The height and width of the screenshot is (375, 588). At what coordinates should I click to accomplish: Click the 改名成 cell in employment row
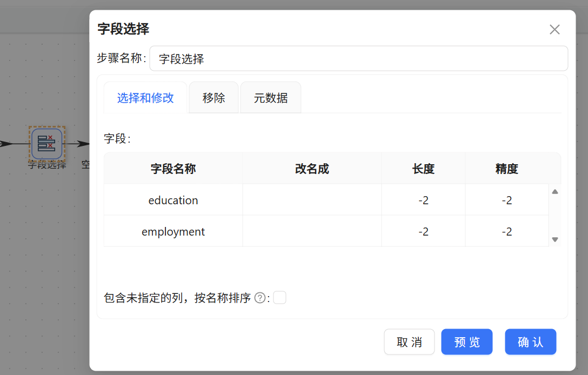312,231
